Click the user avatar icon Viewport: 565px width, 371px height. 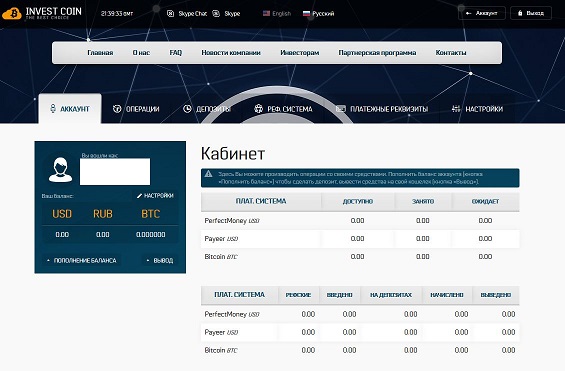[60, 169]
